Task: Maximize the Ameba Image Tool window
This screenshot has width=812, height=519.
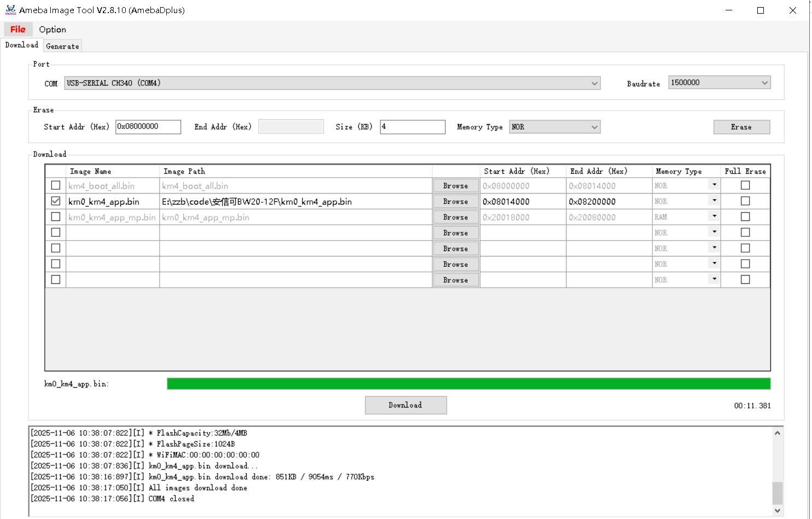Action: tap(760, 10)
